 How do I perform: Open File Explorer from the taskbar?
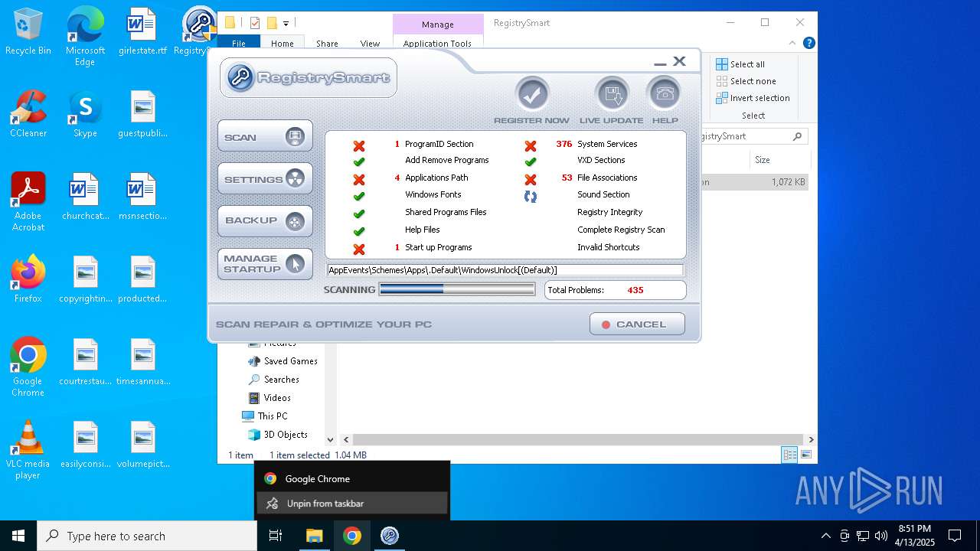pos(315,536)
